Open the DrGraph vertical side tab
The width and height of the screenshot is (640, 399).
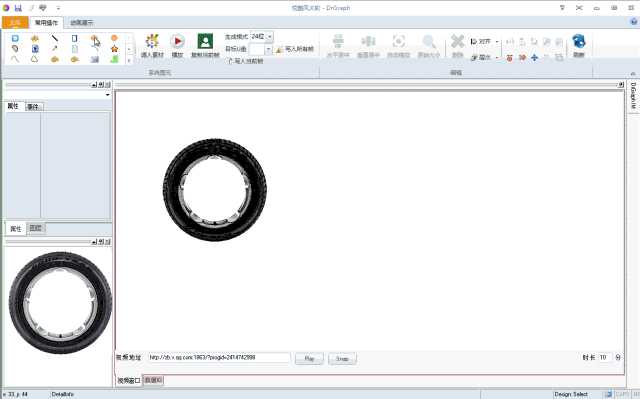click(633, 96)
